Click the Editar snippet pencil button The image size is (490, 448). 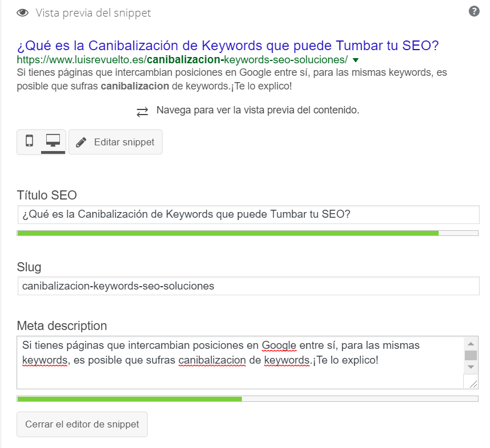coord(115,142)
